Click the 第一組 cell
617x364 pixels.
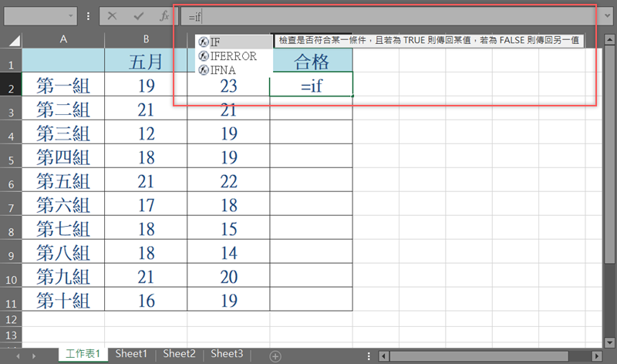[x=63, y=85]
